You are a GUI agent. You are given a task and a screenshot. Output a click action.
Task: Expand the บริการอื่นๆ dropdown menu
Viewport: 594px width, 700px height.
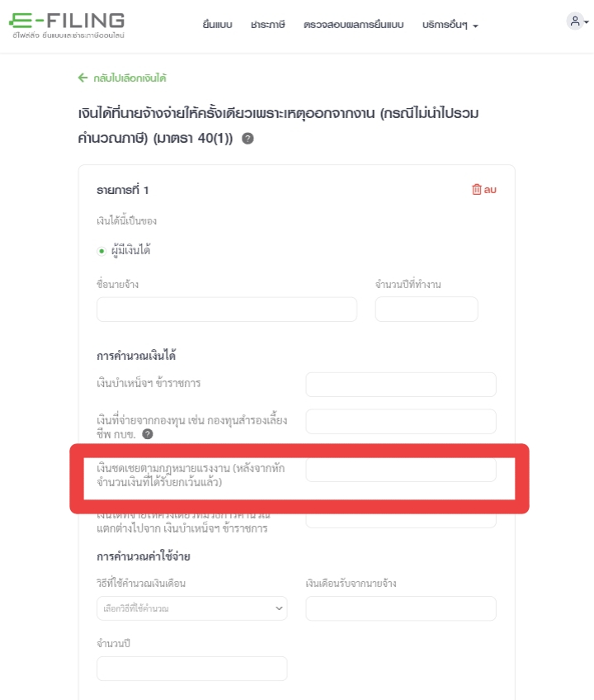point(450,25)
